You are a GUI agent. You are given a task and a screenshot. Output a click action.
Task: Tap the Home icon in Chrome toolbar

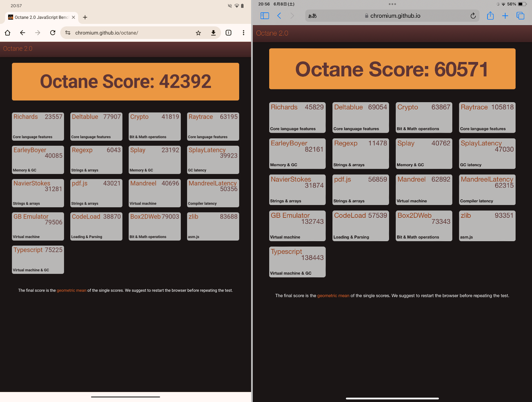tap(7, 32)
